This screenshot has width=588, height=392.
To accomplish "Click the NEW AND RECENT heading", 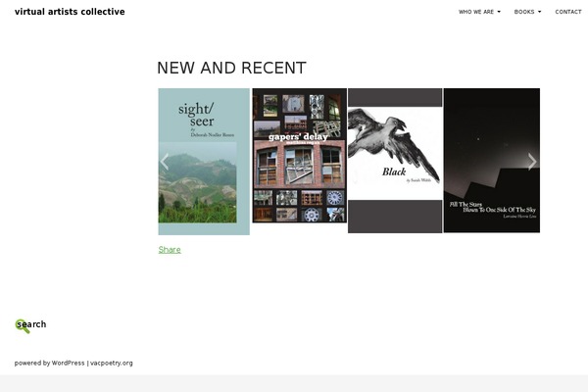I will click(231, 69).
